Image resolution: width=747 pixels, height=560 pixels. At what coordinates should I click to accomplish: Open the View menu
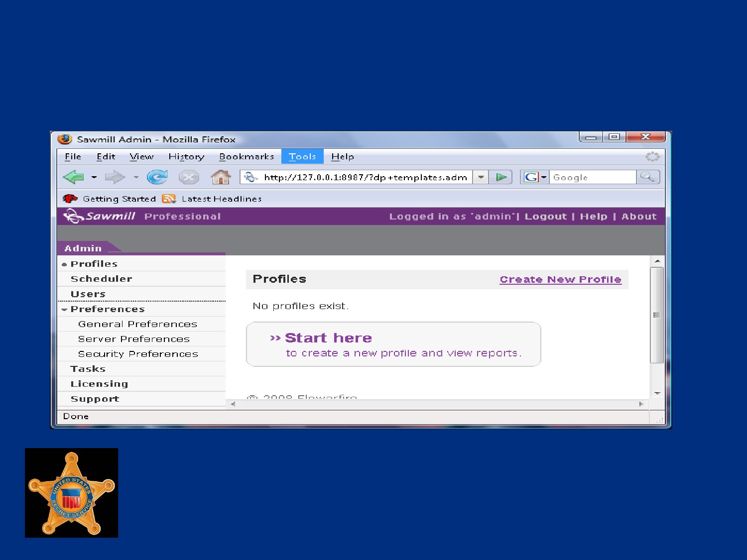point(141,157)
